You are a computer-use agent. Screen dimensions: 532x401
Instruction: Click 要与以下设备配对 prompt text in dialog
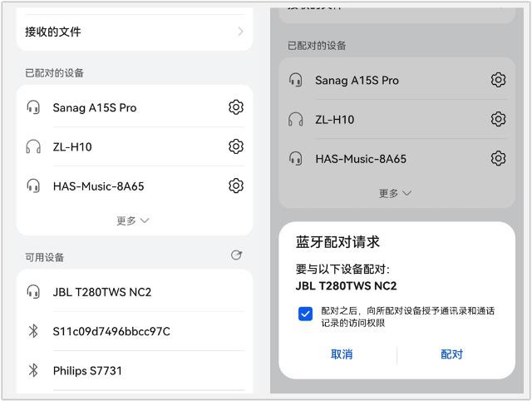click(342, 270)
